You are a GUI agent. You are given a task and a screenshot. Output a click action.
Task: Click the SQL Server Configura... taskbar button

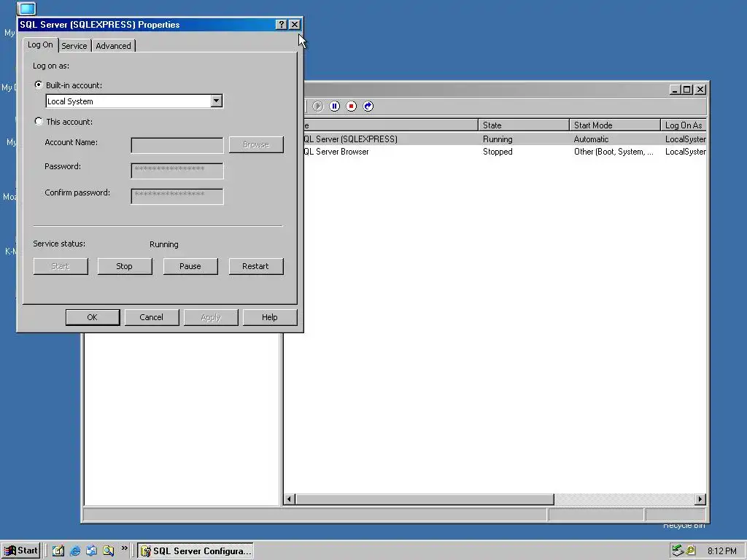[x=196, y=551]
